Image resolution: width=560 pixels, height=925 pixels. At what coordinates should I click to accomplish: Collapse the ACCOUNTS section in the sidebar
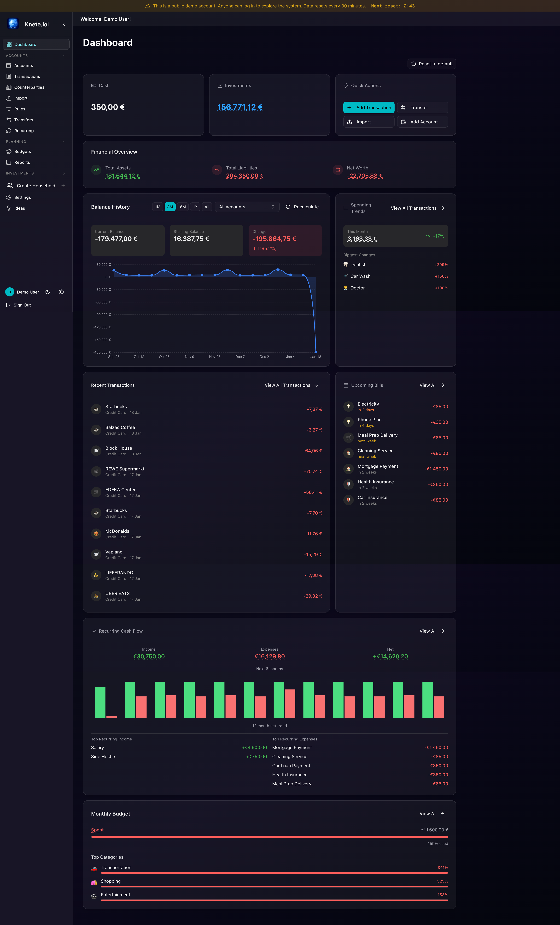(x=64, y=56)
